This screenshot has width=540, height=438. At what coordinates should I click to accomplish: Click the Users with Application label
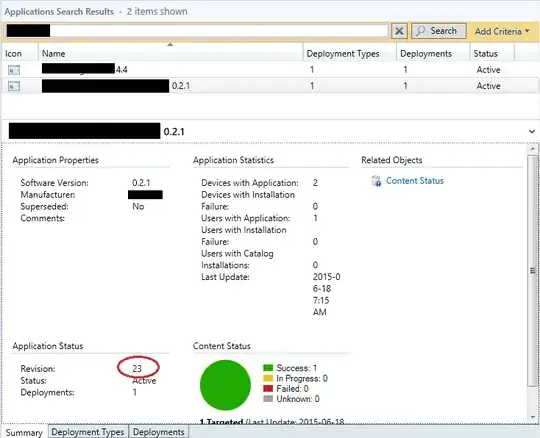point(246,218)
